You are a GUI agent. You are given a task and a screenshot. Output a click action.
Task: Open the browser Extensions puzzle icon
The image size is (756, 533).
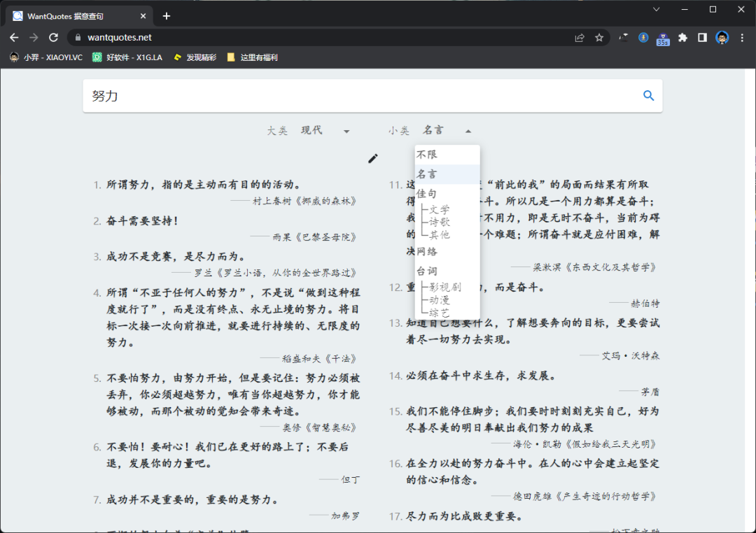[682, 38]
